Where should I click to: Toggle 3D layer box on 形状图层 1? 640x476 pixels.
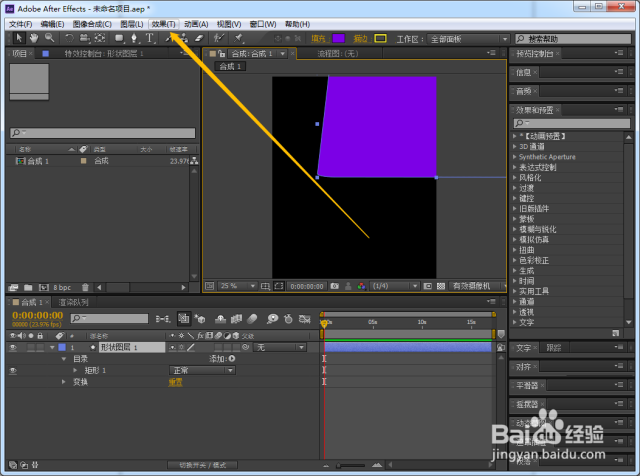(x=236, y=347)
